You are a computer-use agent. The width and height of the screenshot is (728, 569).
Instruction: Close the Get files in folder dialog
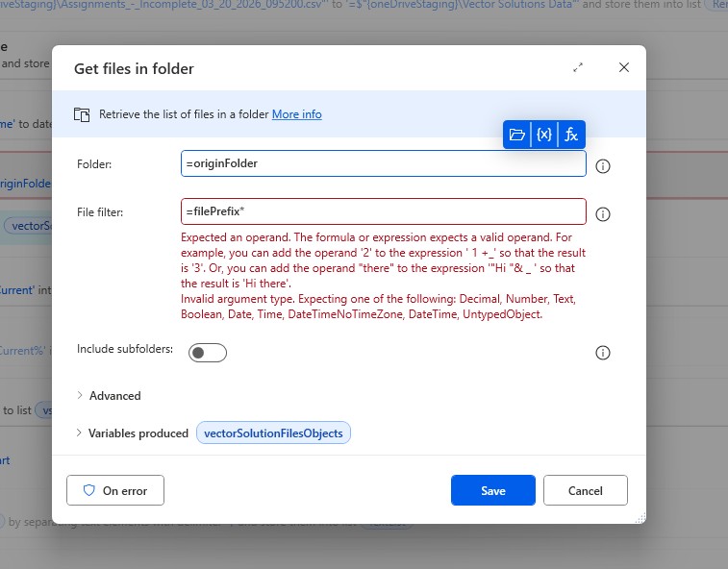(x=624, y=67)
